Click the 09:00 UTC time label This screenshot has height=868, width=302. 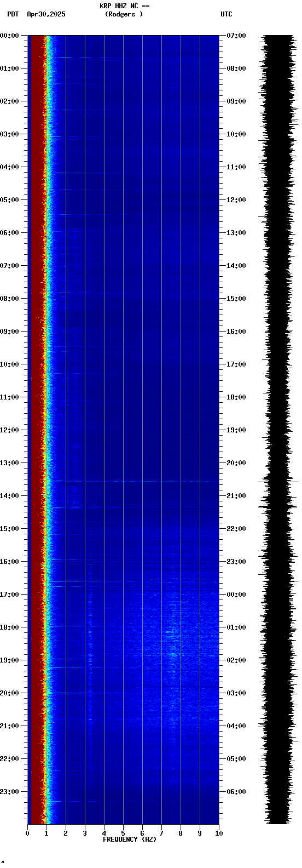coord(236,101)
